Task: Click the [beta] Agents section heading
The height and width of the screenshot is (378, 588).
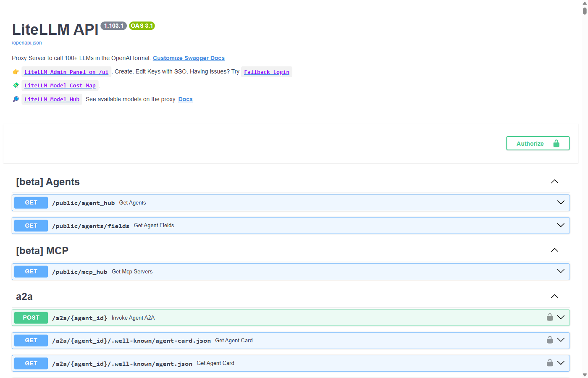Action: click(48, 182)
